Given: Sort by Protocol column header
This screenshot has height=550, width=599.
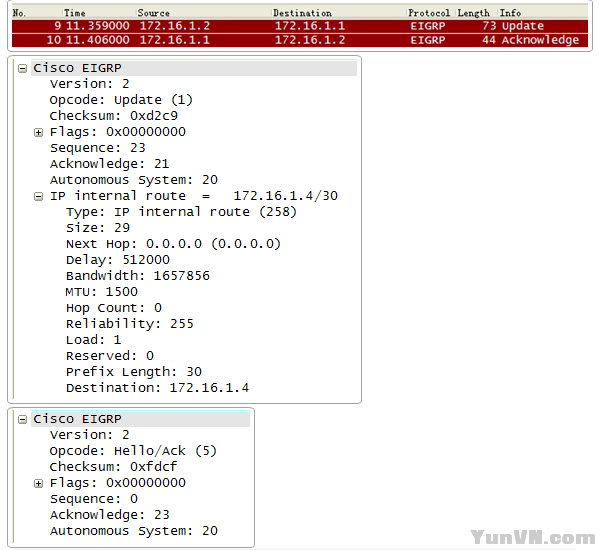Looking at the screenshot, I should (x=429, y=13).
